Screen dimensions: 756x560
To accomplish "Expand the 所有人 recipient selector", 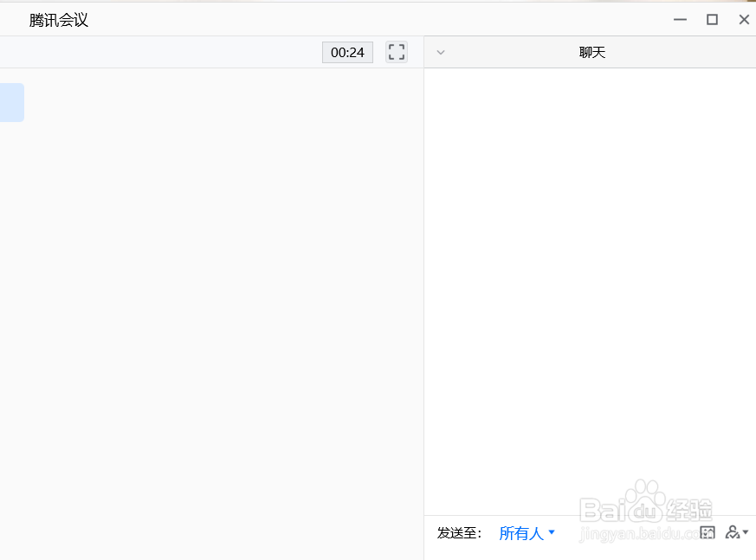I will point(528,533).
